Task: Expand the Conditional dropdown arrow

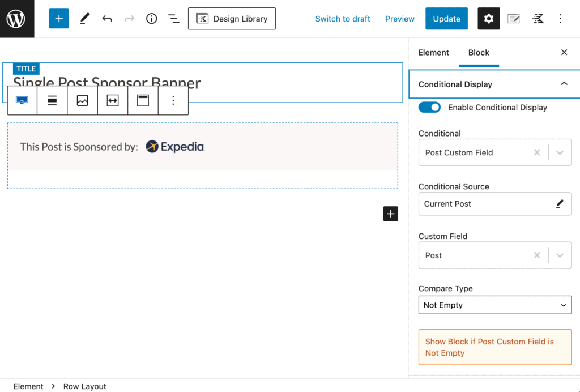Action: pos(560,152)
